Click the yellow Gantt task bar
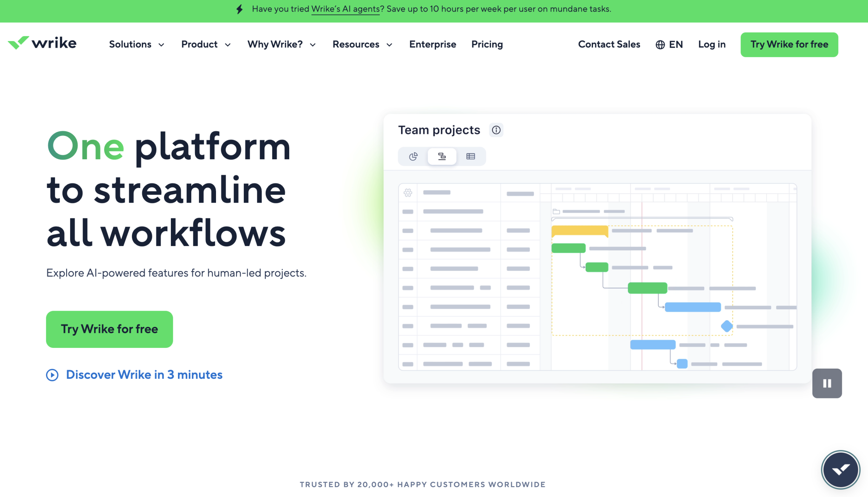The image size is (868, 497). click(579, 231)
